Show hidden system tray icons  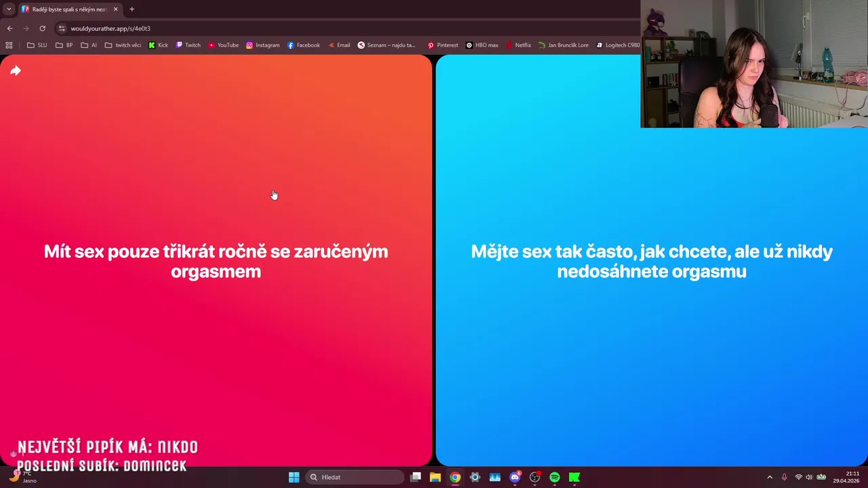pyautogui.click(x=769, y=477)
